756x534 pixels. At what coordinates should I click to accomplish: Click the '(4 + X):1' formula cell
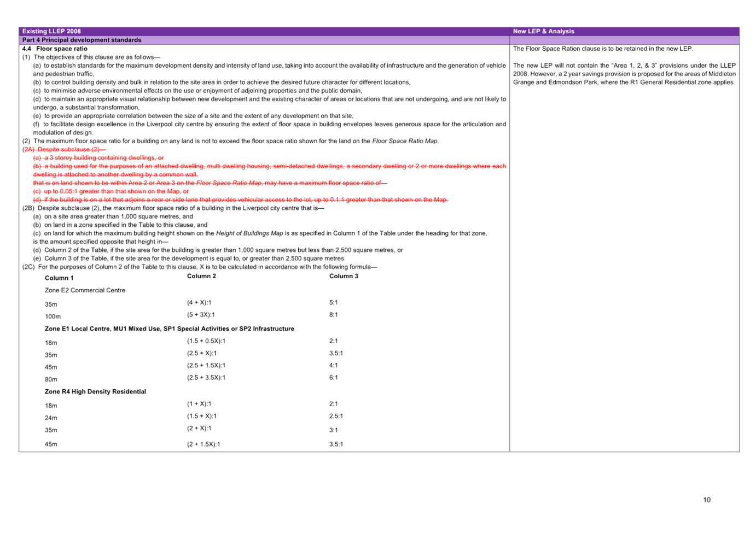[199, 302]
